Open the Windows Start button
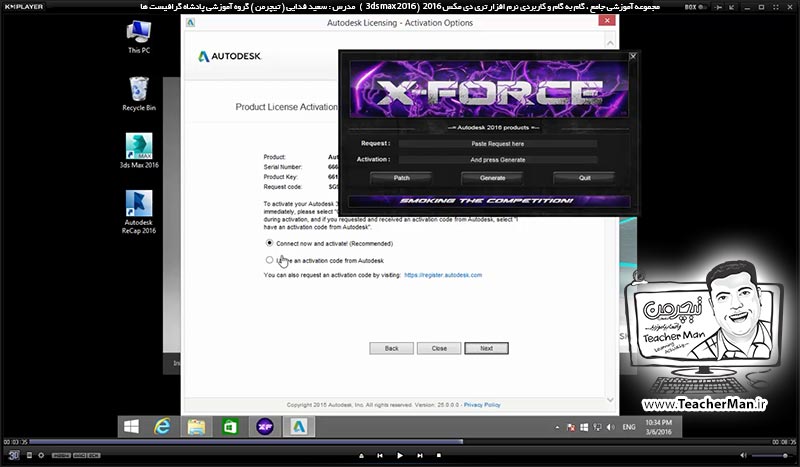This screenshot has height=467, width=800. pyautogui.click(x=131, y=427)
